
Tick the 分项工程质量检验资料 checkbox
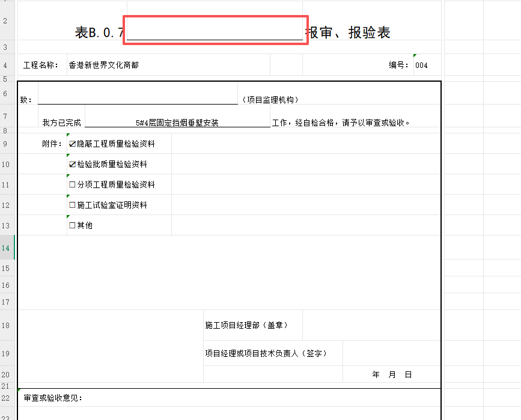point(73,185)
